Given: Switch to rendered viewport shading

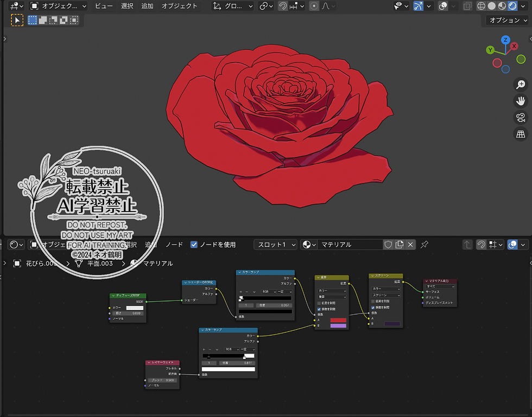Looking at the screenshot, I should 512,6.
